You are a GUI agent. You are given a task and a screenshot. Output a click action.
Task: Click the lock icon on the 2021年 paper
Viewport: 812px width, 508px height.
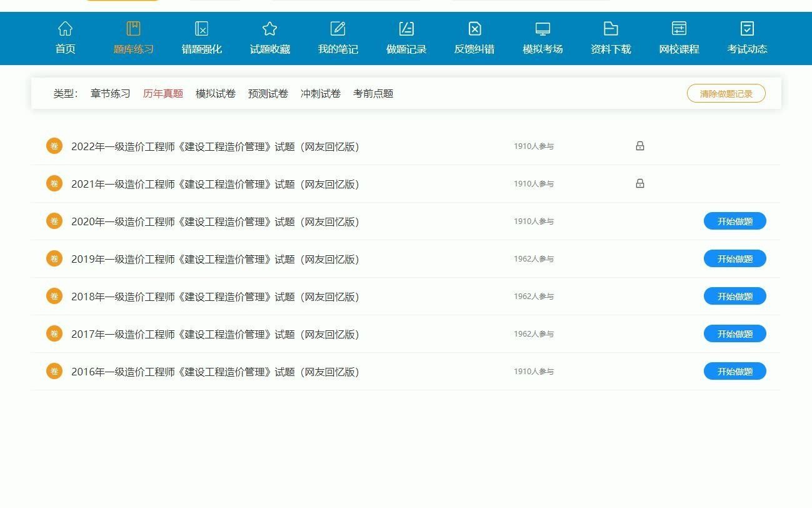tap(639, 183)
